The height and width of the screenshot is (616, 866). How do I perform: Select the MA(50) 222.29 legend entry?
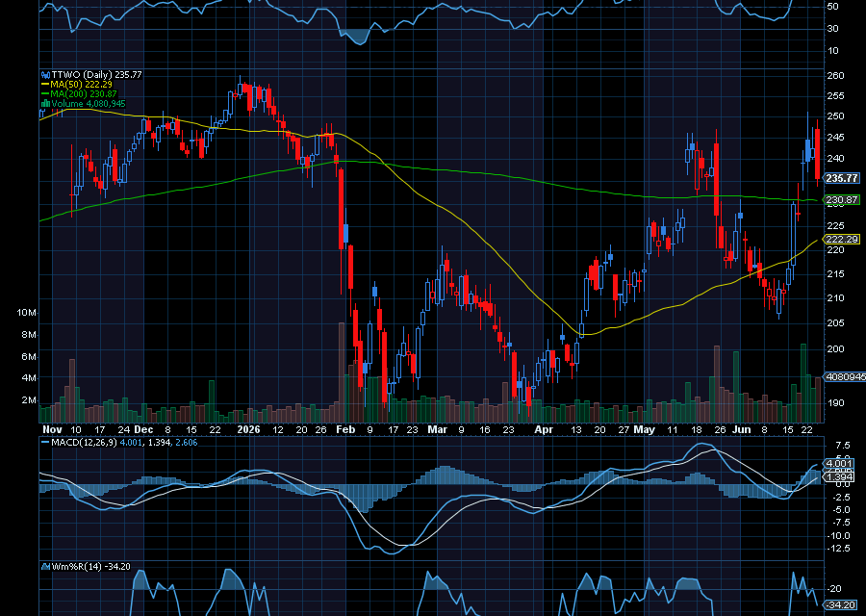77,85
